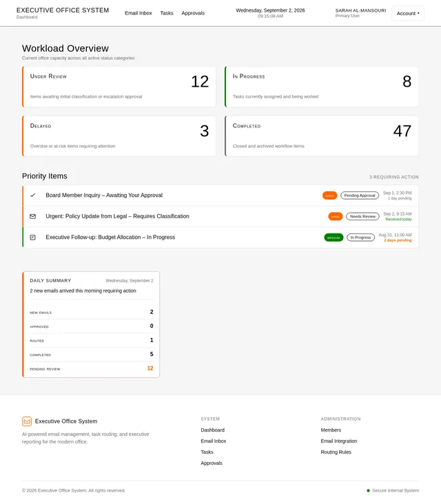Click the High priority tag on Policy Update
441x504 pixels.
click(x=335, y=216)
